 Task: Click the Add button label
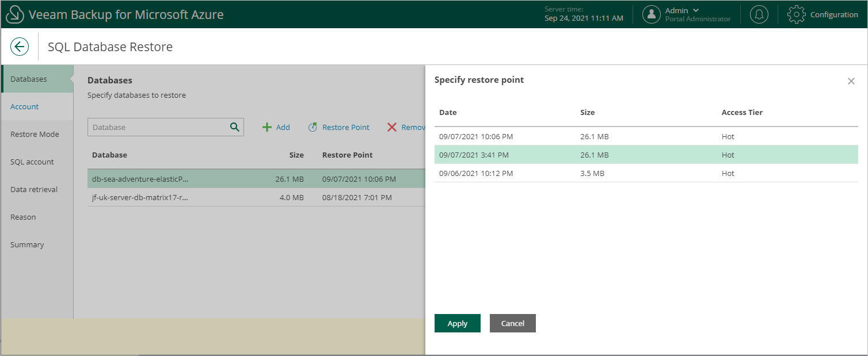pos(283,127)
